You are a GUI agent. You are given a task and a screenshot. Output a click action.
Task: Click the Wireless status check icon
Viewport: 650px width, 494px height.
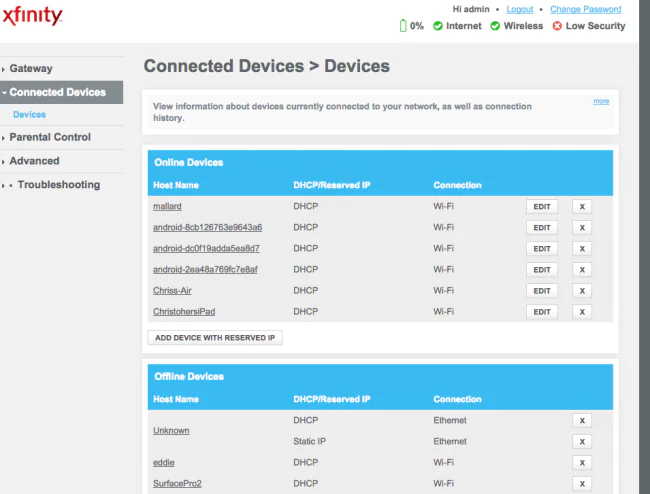tap(495, 26)
